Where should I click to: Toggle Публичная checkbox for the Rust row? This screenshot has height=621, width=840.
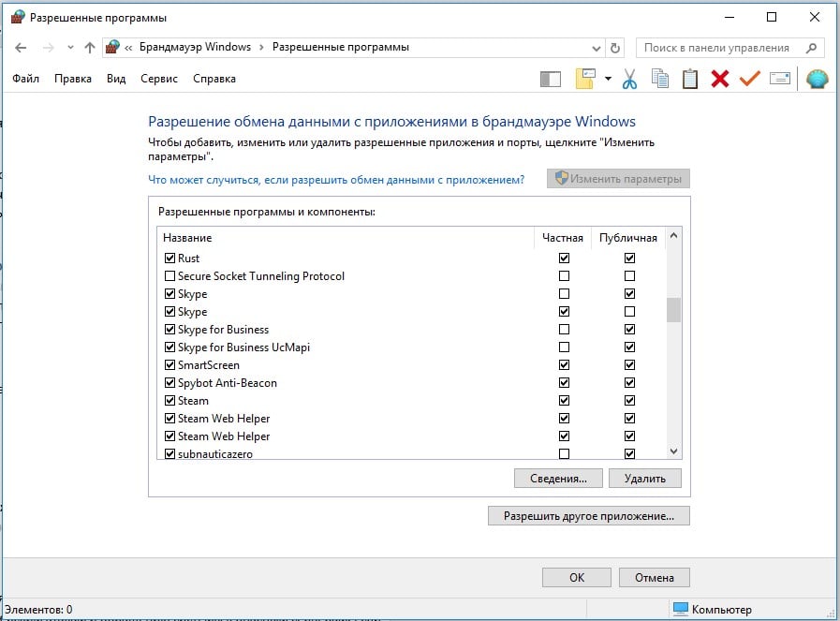click(629, 259)
